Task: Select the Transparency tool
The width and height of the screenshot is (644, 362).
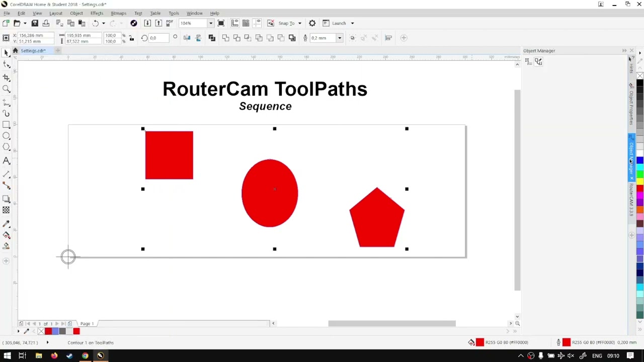Action: [x=6, y=210]
